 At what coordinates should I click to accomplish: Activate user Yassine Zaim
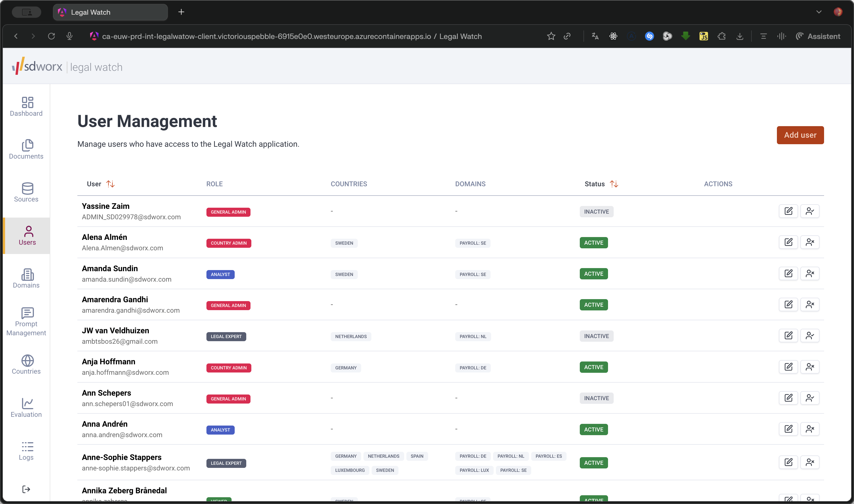pyautogui.click(x=810, y=211)
